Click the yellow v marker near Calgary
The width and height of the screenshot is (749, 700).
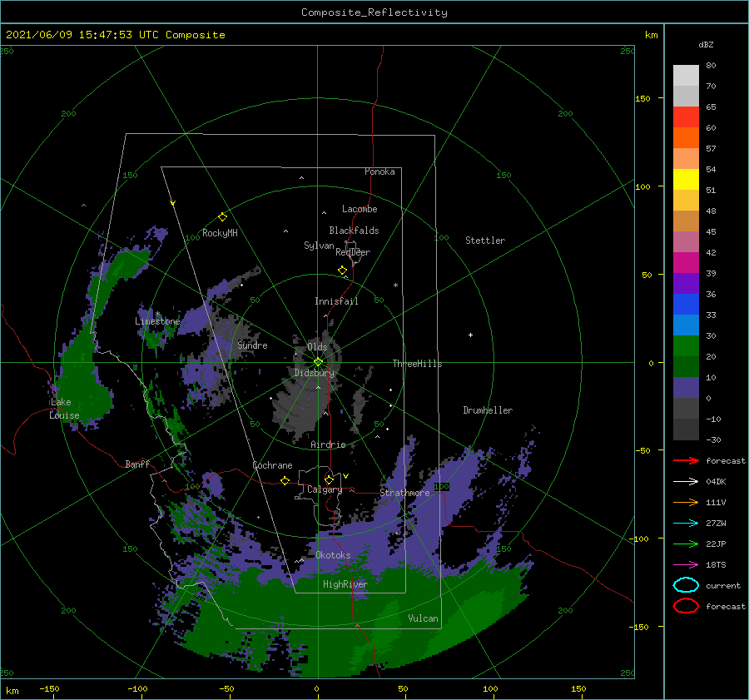[345, 476]
